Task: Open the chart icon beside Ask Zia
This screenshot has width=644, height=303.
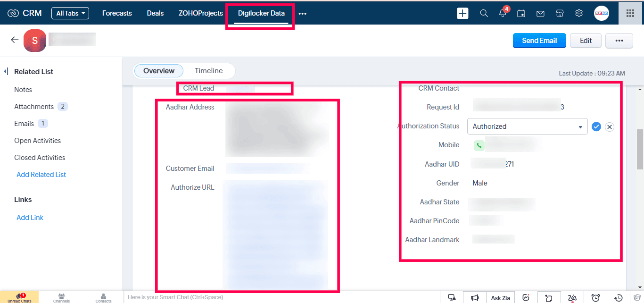Action: (x=525, y=297)
